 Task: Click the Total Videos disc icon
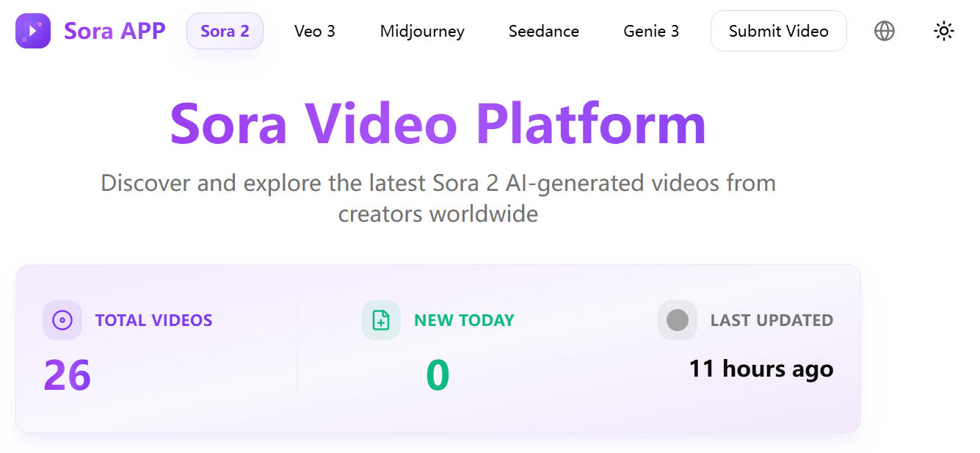(x=62, y=320)
